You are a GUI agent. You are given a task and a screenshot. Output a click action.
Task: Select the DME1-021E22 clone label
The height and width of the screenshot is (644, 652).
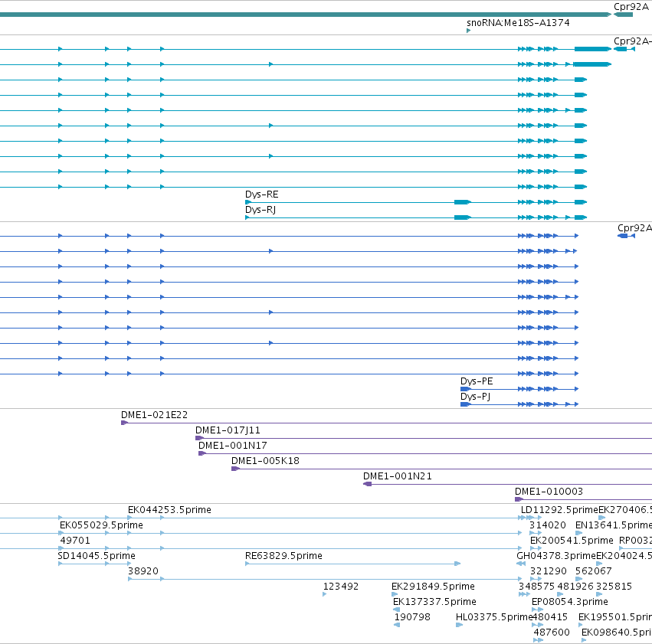coord(154,415)
